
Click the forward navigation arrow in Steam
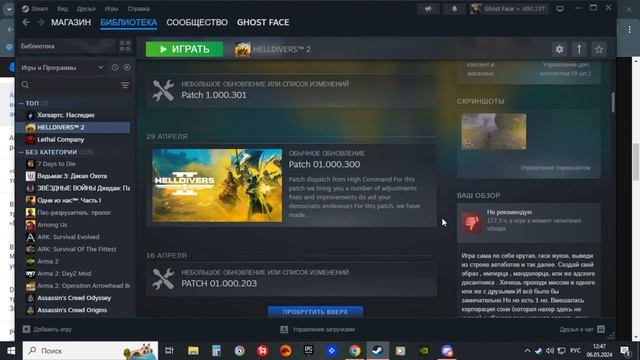click(40, 22)
